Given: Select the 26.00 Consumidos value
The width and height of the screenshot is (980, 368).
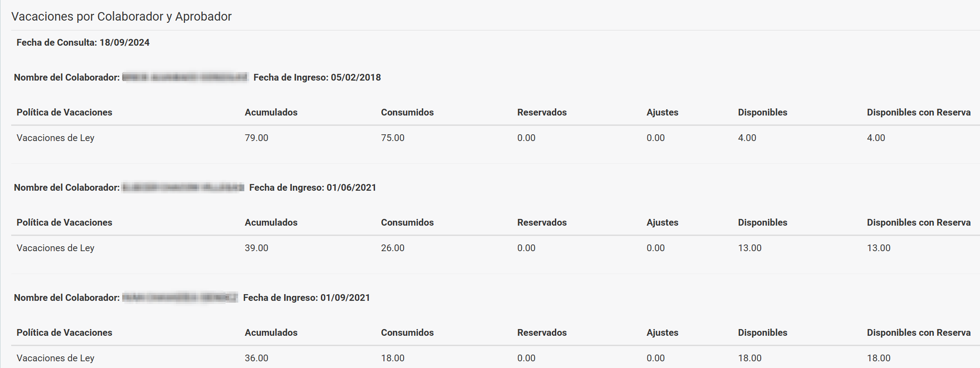Looking at the screenshot, I should [x=392, y=248].
